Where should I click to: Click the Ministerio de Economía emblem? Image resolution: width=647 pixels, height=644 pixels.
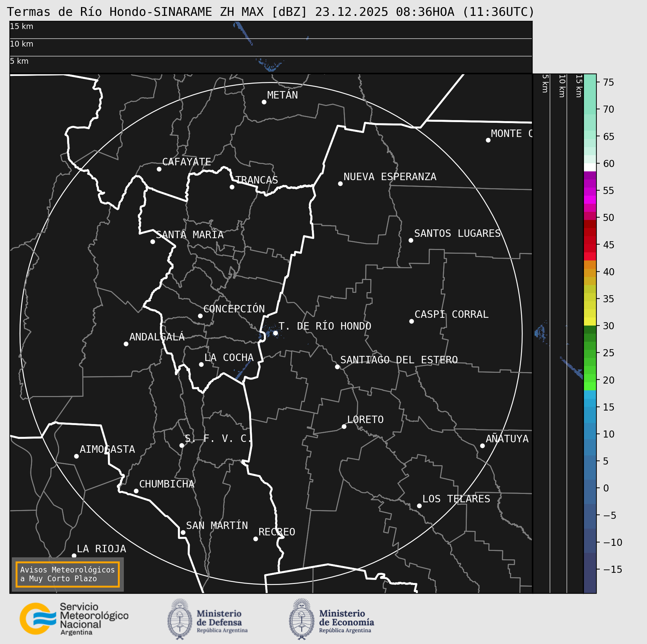point(301,619)
